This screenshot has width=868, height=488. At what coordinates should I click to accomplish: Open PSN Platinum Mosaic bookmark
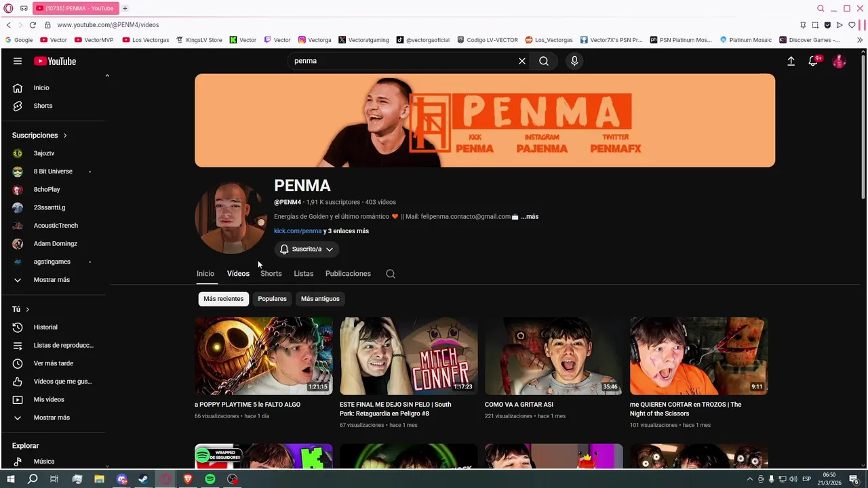pos(681,40)
